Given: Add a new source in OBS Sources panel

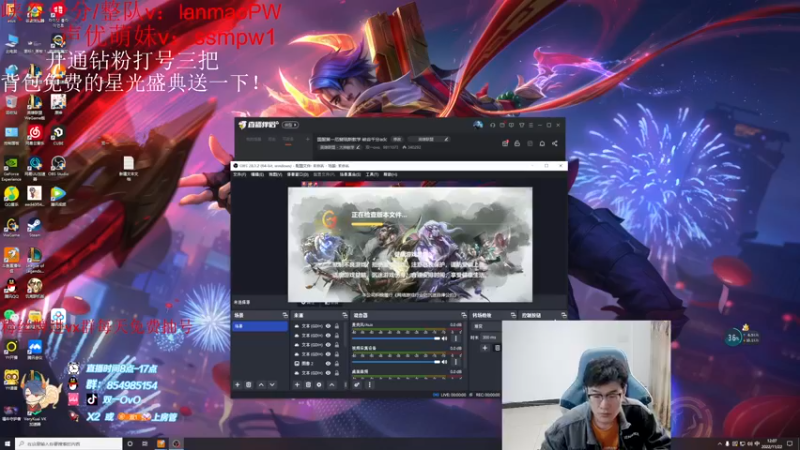Looking at the screenshot, I should pyautogui.click(x=297, y=385).
